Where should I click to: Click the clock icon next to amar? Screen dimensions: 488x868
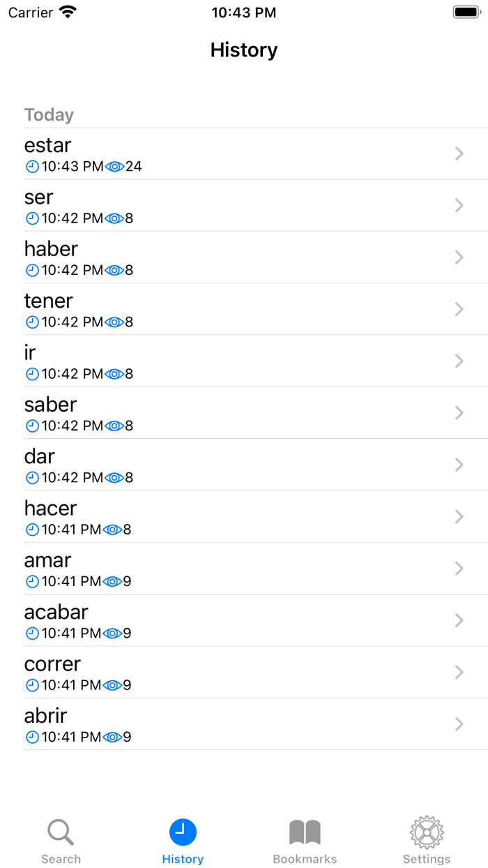coord(32,581)
